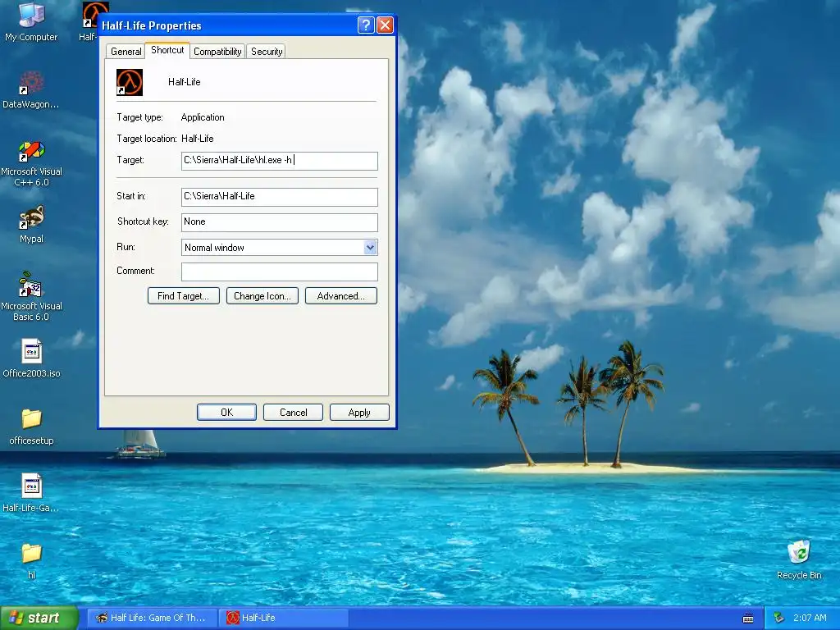The height and width of the screenshot is (630, 840).
Task: Click the 2:07 AM clock
Action: coord(810,618)
